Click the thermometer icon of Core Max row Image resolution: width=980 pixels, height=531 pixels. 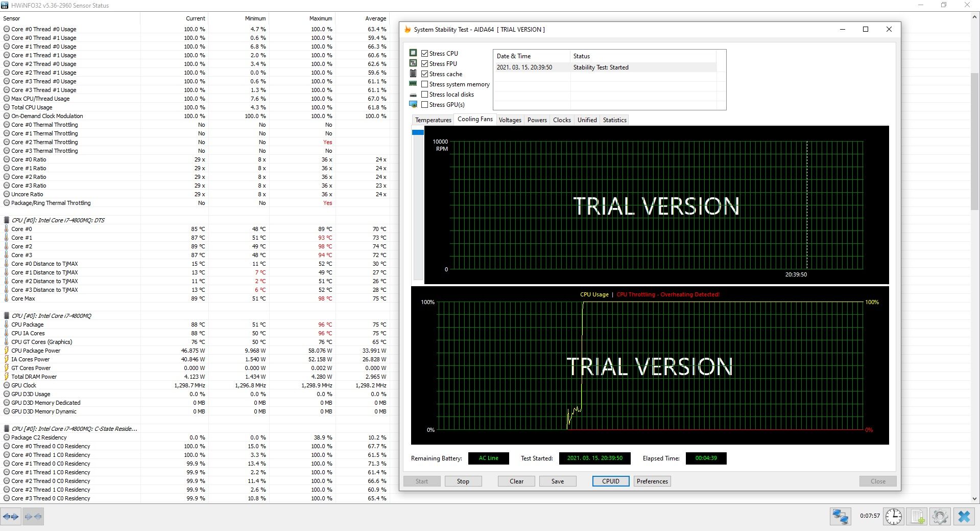7,298
